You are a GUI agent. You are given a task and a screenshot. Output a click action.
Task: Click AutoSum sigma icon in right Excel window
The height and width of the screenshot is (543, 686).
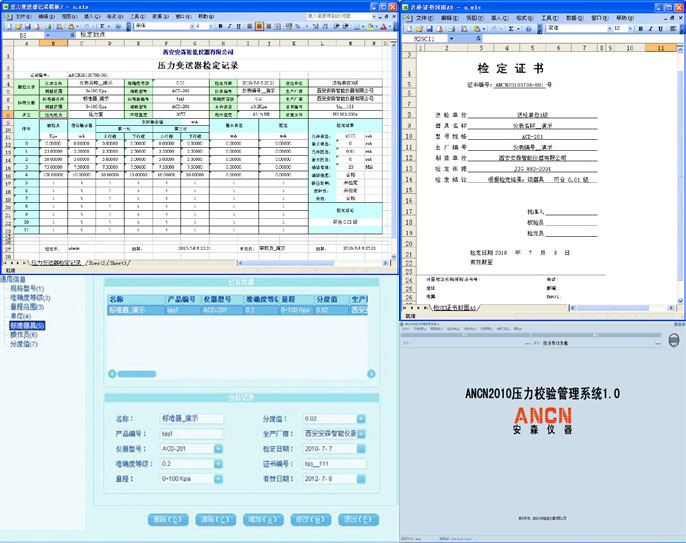tap(511, 28)
